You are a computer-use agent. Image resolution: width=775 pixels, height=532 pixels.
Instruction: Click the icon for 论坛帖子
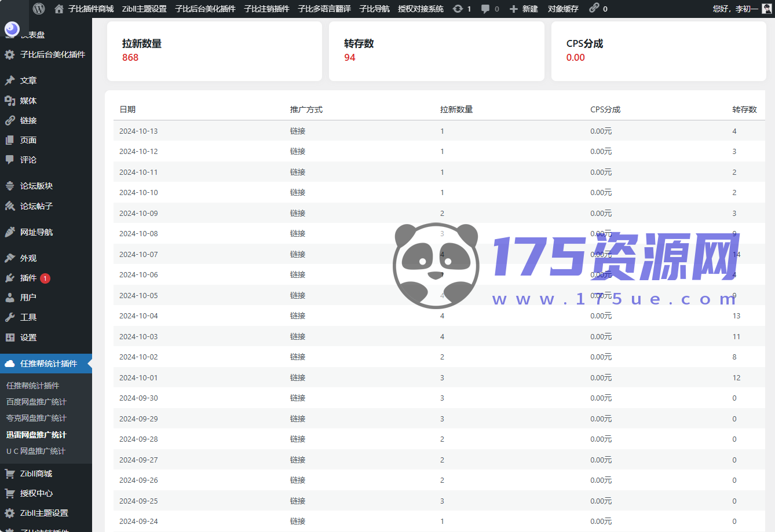click(x=10, y=206)
